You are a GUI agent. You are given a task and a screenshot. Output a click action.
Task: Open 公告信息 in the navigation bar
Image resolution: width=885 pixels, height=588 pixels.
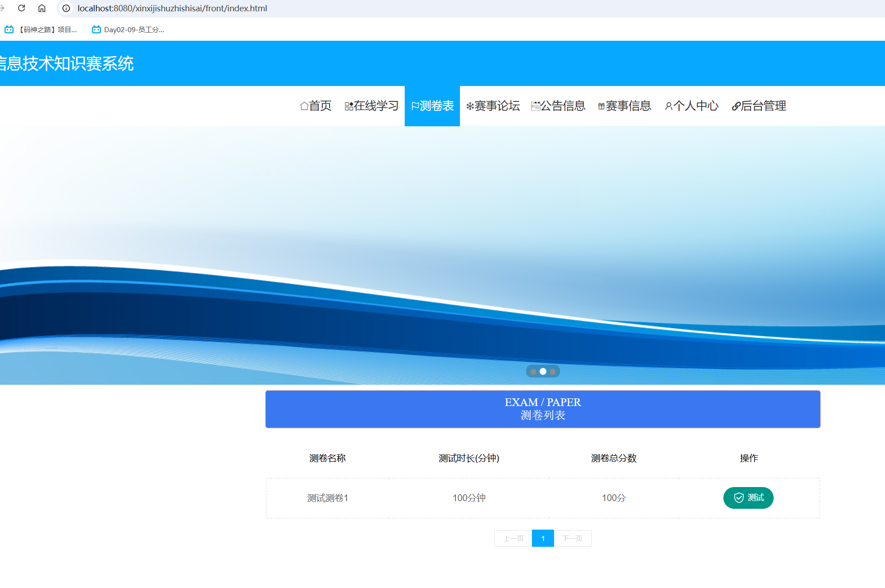pyautogui.click(x=558, y=106)
